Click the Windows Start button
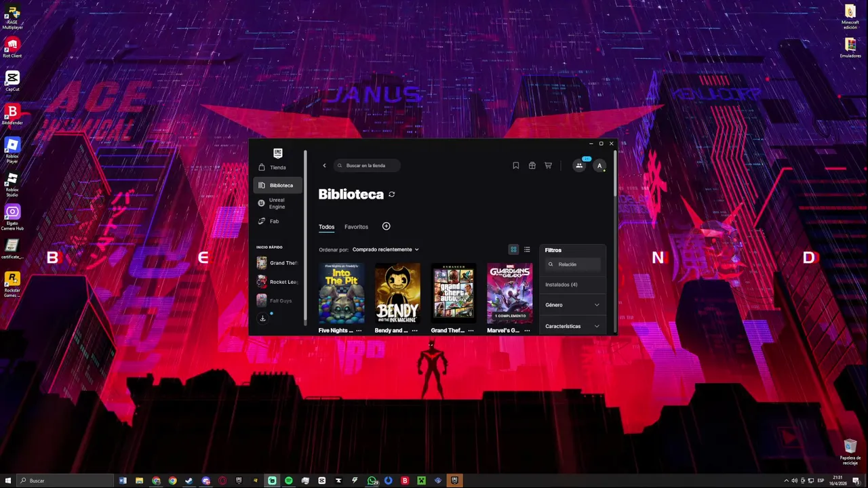 (7, 481)
